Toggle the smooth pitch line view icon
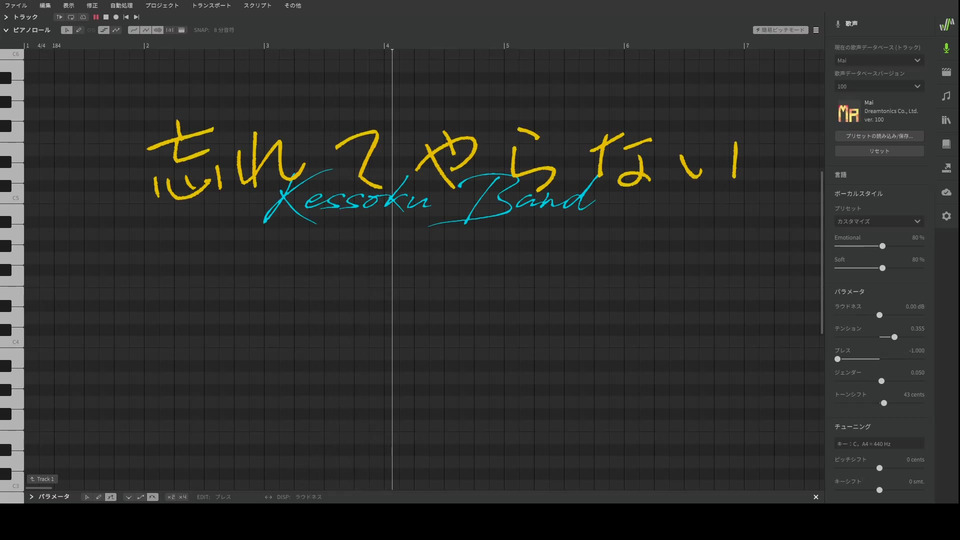This screenshot has height=540, width=960. coord(133,30)
